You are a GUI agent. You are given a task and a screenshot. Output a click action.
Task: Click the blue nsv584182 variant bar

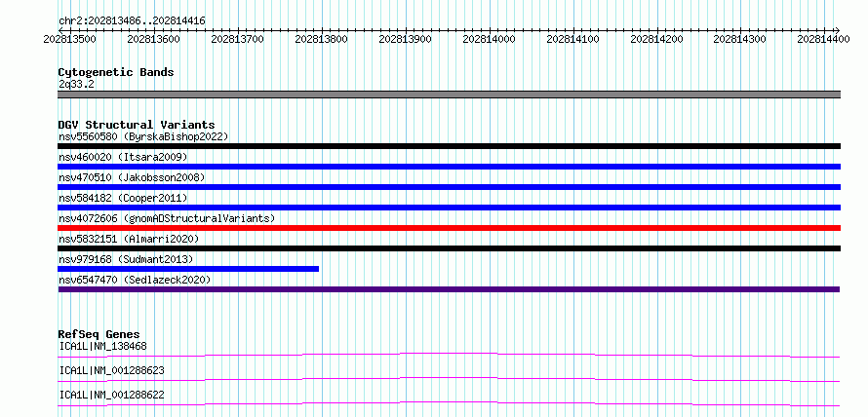pyautogui.click(x=449, y=208)
